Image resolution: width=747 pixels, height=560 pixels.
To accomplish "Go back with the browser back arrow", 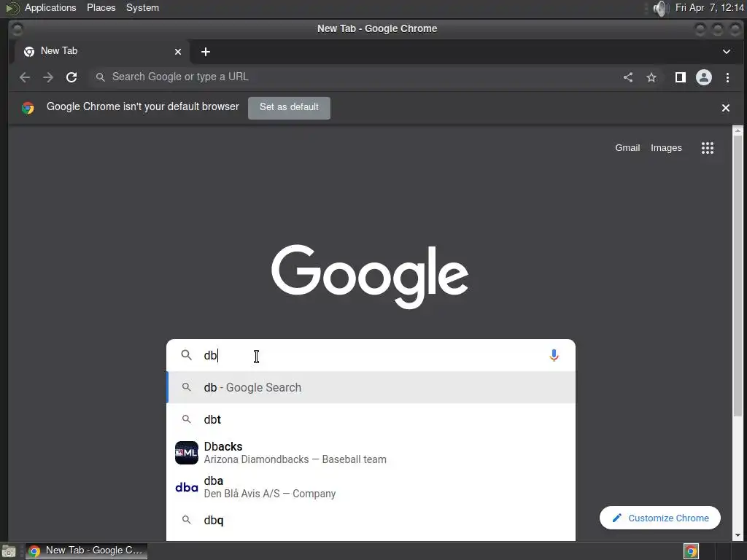I will (25, 77).
